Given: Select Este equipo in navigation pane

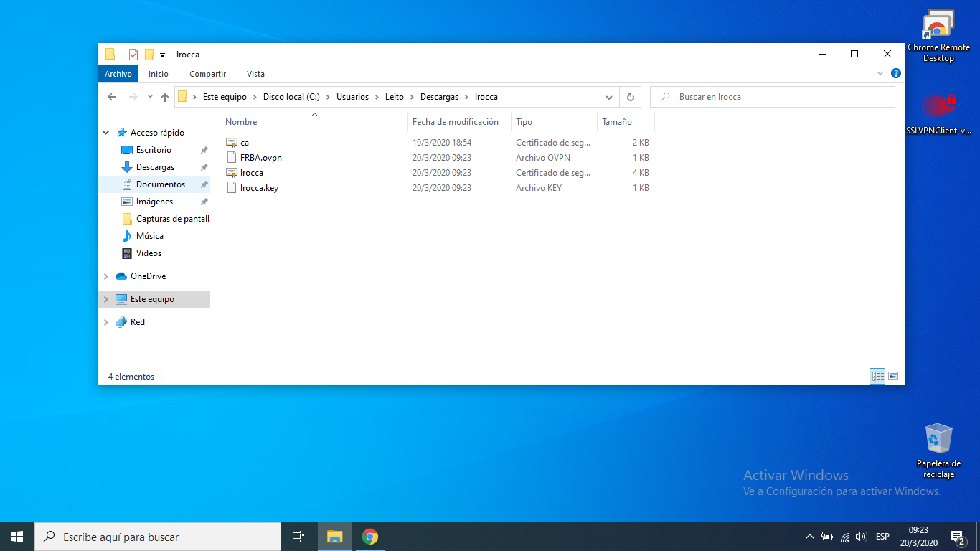Looking at the screenshot, I should 152,299.
